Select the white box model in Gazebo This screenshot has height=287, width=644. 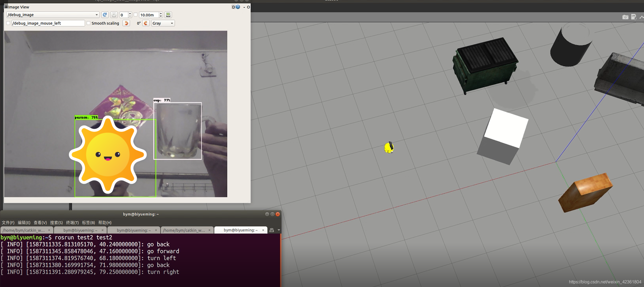[503, 136]
